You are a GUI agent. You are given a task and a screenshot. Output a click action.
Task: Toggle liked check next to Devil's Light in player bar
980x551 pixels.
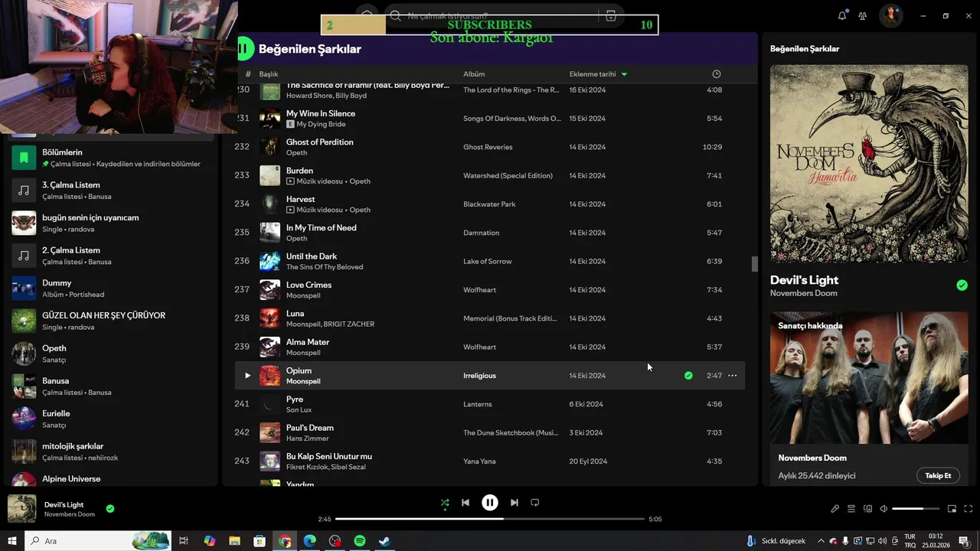(x=110, y=508)
